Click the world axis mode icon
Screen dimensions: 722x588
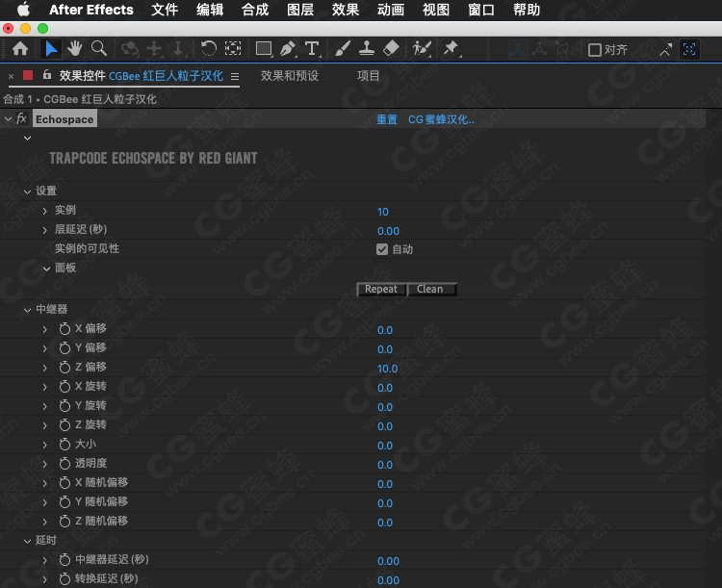(539, 49)
